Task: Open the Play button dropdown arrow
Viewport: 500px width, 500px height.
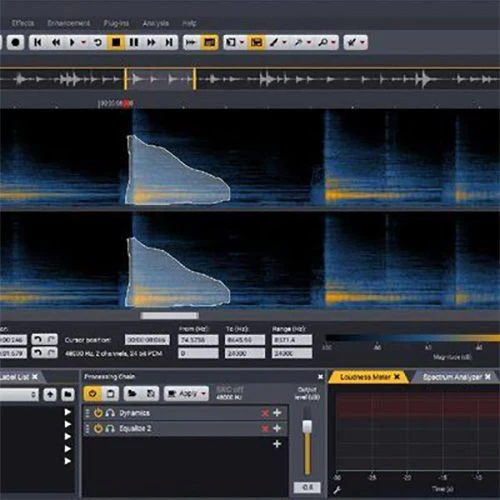Action: click(x=83, y=42)
